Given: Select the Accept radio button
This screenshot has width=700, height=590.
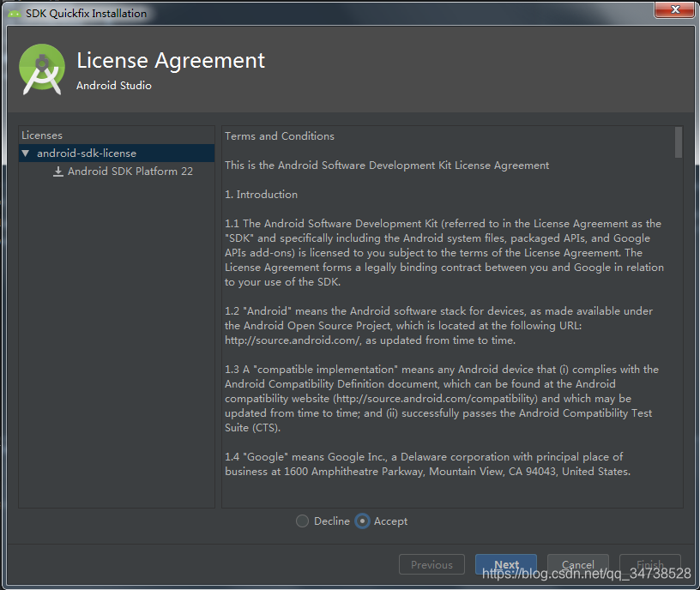Looking at the screenshot, I should pos(362,521).
